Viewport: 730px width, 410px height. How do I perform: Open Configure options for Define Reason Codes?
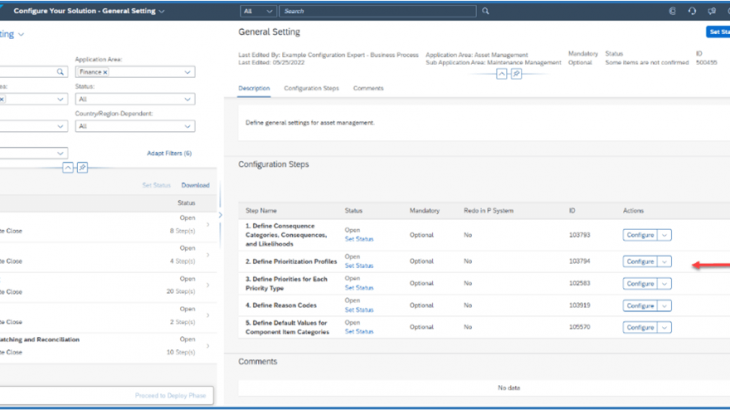pos(664,306)
